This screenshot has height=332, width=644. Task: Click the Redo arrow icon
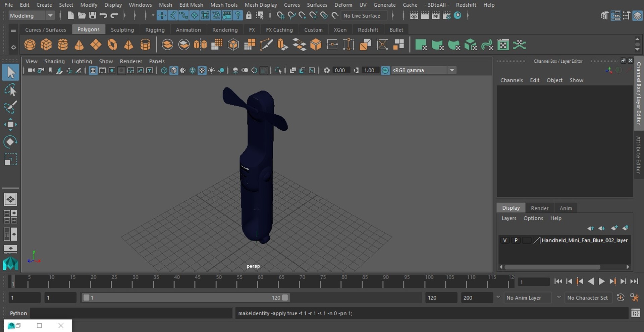[114, 15]
